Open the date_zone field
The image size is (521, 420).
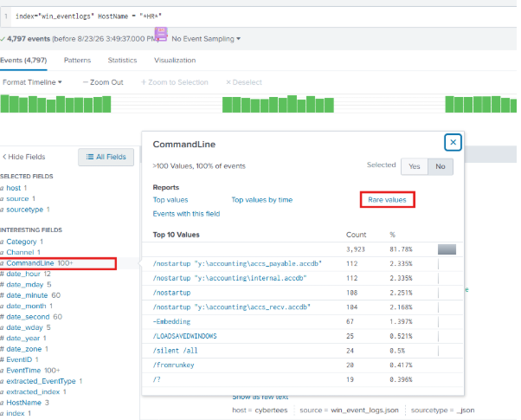[24, 349]
